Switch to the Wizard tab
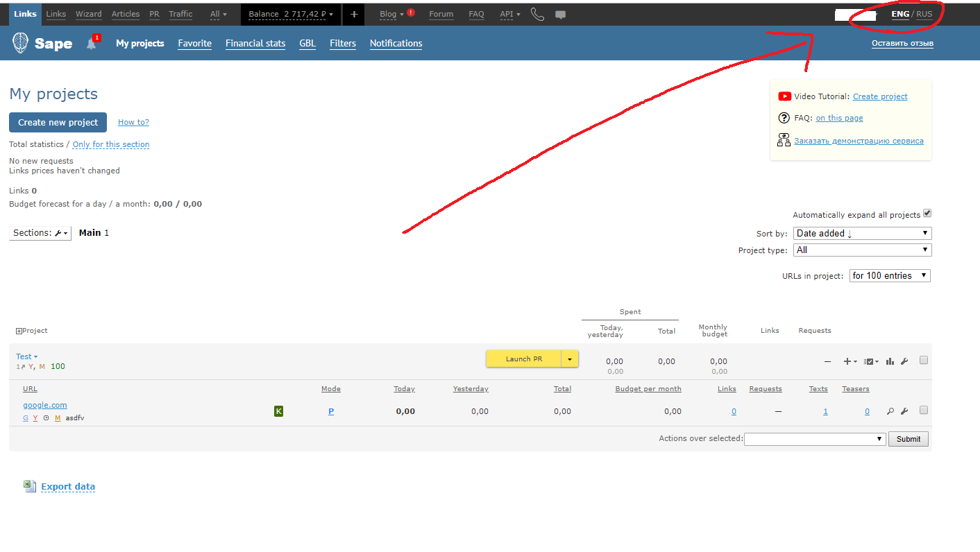This screenshot has width=980, height=552. [x=88, y=14]
